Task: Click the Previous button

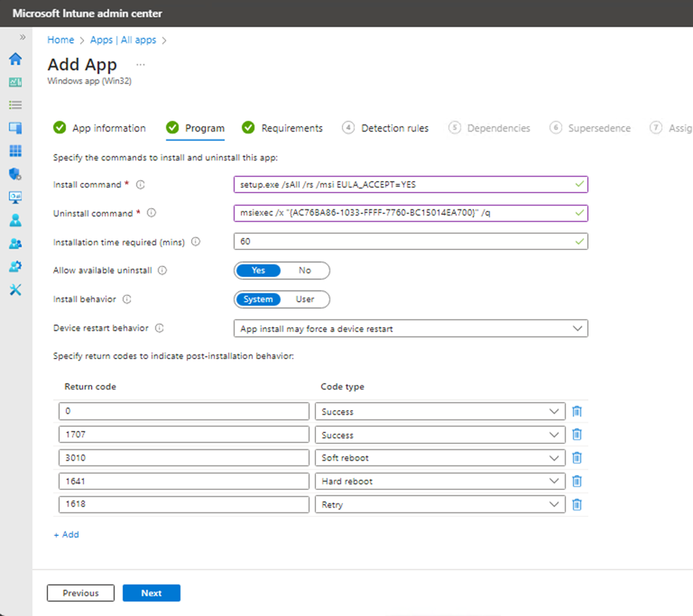Action: point(81,593)
